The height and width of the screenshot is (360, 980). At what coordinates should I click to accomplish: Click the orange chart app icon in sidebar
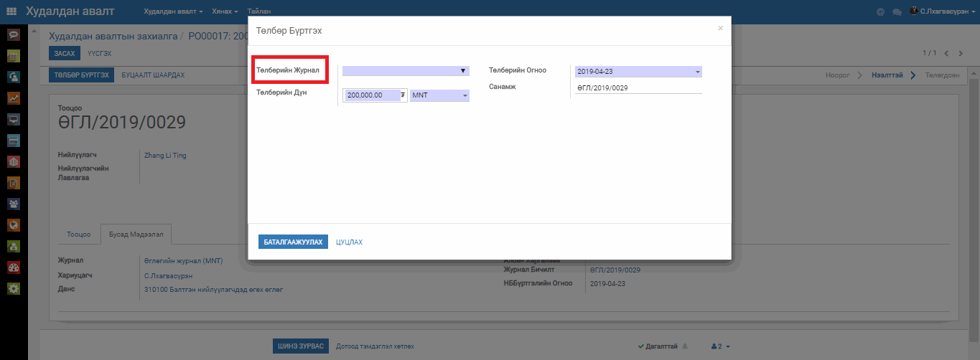(x=13, y=98)
